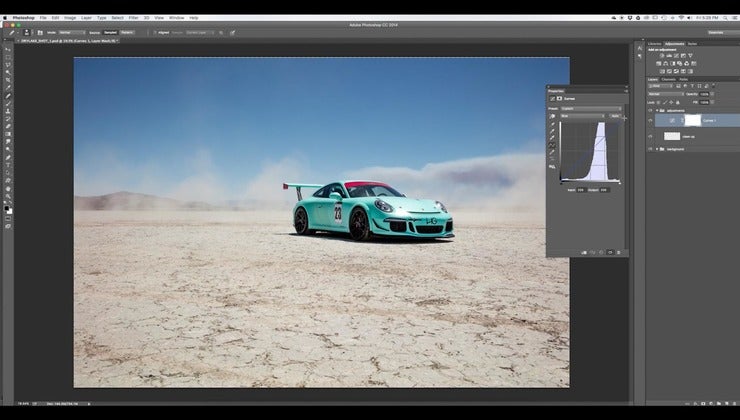Delete the adjustment via Properties trash icon

point(619,252)
